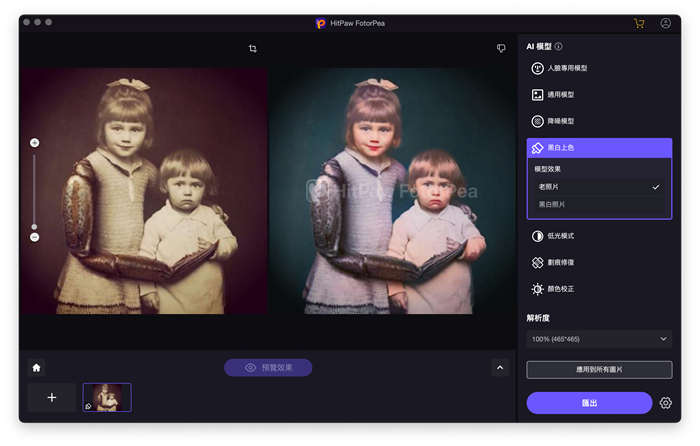The height and width of the screenshot is (446, 700).
Task: Select the 通用模型 model
Action: point(560,95)
